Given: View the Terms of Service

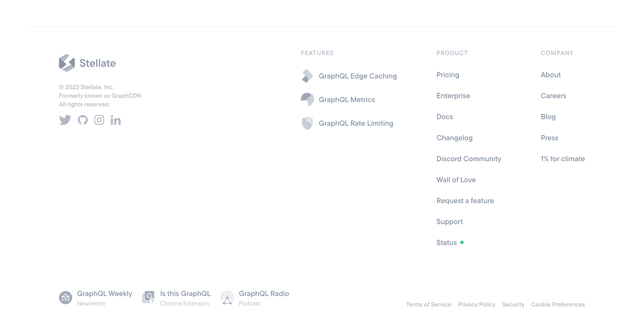Looking at the screenshot, I should 428,304.
